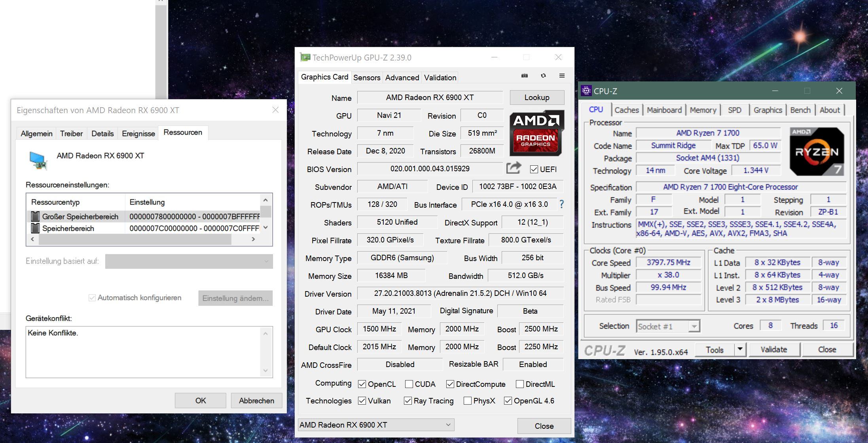Open the Bench tab in CPU-Z
Viewport: 868px width, 443px height.
[800, 110]
